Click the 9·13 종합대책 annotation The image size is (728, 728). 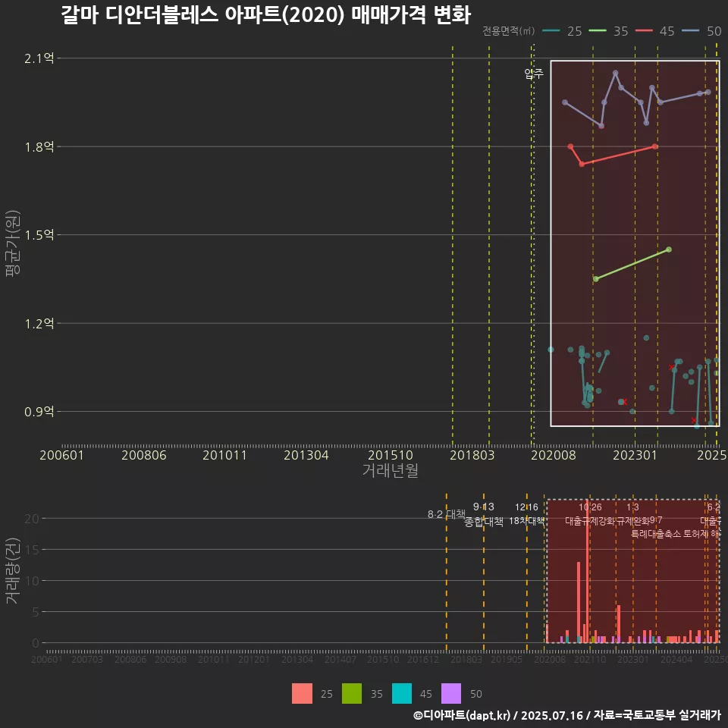click(484, 514)
